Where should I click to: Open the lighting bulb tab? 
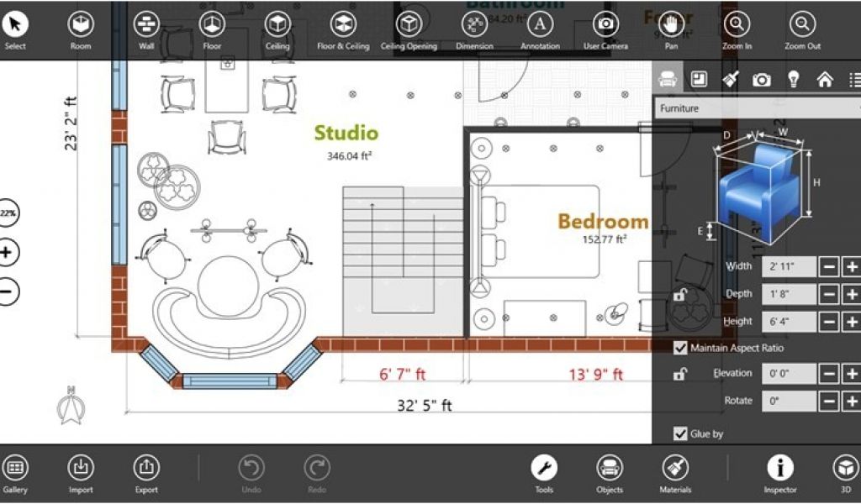click(x=793, y=80)
